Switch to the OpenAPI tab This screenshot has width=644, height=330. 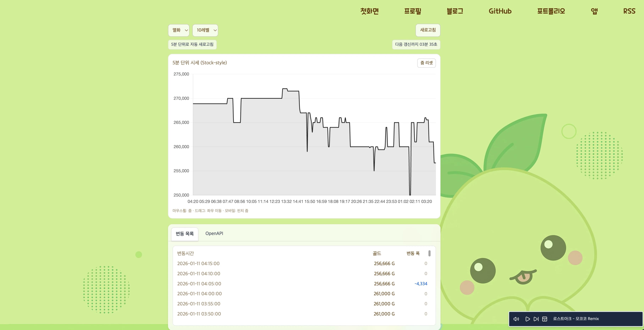pos(214,233)
